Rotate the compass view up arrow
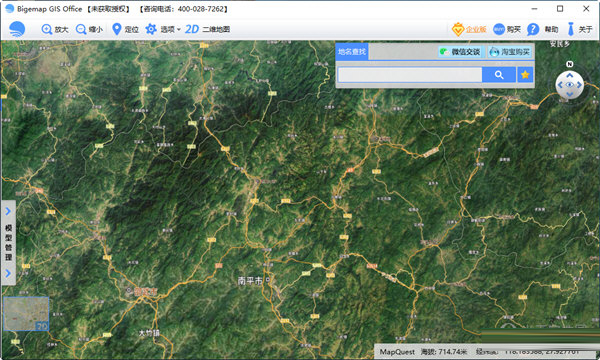This screenshot has height=360, width=600. 569,75
